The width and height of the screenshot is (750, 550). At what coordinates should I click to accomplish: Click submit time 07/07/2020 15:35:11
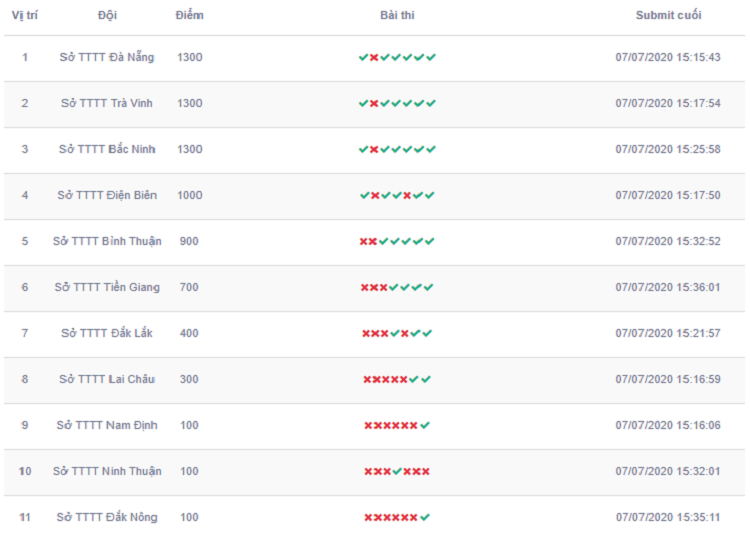click(x=668, y=517)
